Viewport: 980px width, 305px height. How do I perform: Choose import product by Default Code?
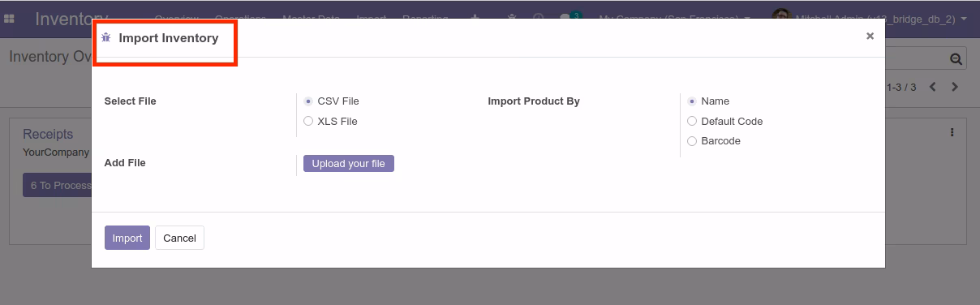point(692,121)
